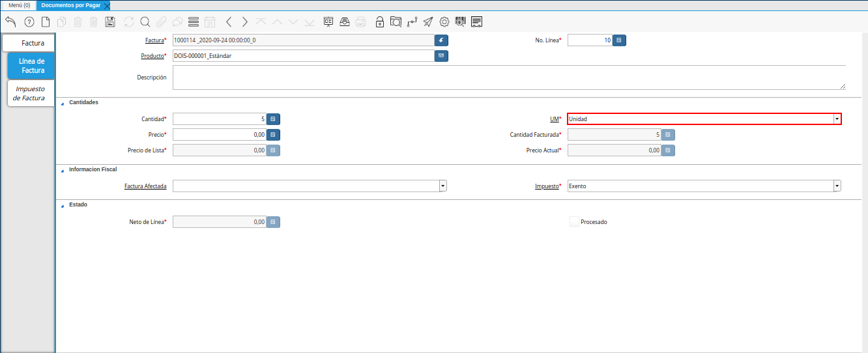Click the print printer icon
Viewport: 868px width, 353px height.
click(360, 21)
